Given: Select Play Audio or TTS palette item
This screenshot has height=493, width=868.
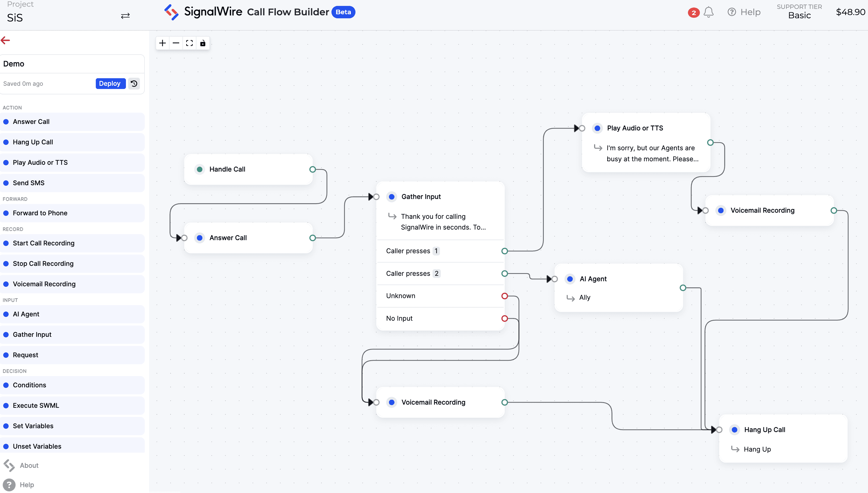Looking at the screenshot, I should point(72,163).
